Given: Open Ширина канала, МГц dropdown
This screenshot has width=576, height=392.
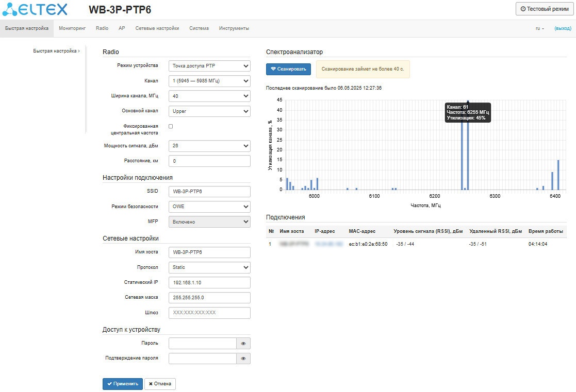Looking at the screenshot, I should (x=209, y=96).
